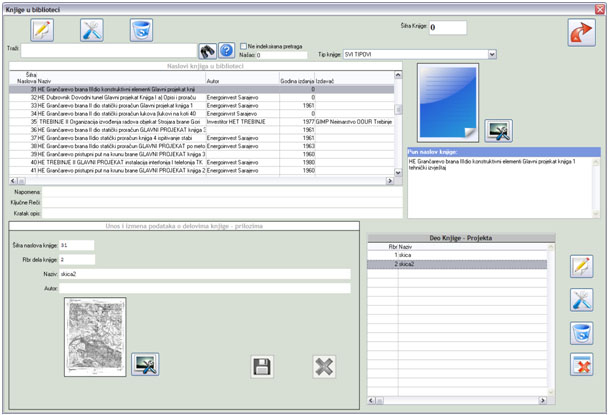
Task: Click the 'Traži' search input field
Action: pyautogui.click(x=108, y=52)
